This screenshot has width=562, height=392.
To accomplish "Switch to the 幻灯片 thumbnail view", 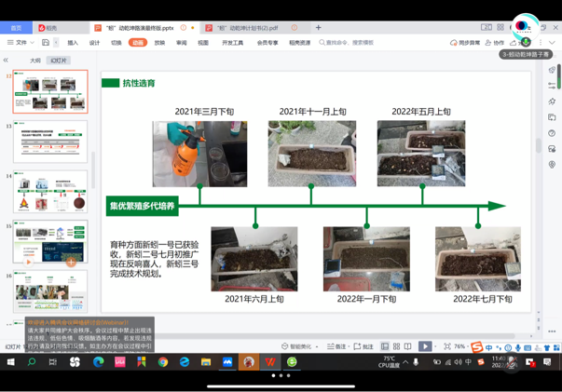I will click(x=58, y=61).
